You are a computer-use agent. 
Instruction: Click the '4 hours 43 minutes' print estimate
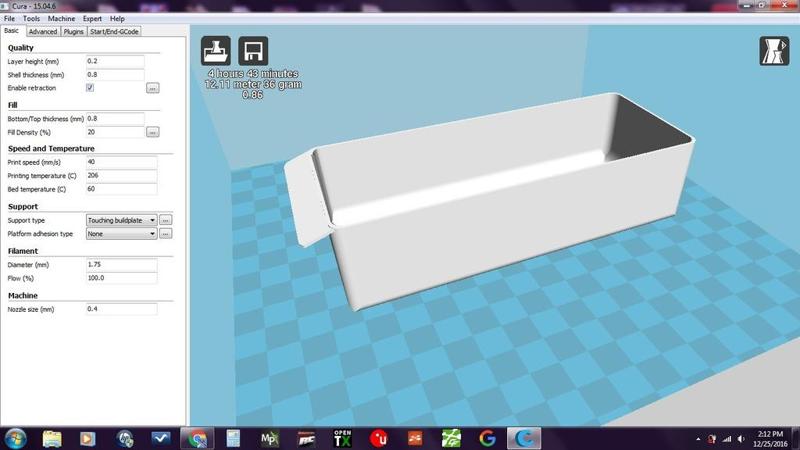click(x=254, y=73)
